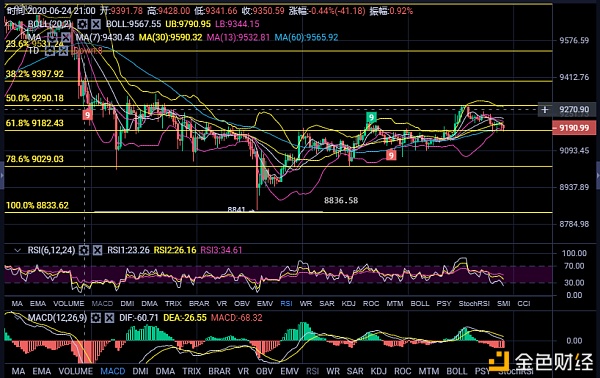Select the SMI tab under RSI panel
Screen dimensions: 600x378
click(x=504, y=303)
